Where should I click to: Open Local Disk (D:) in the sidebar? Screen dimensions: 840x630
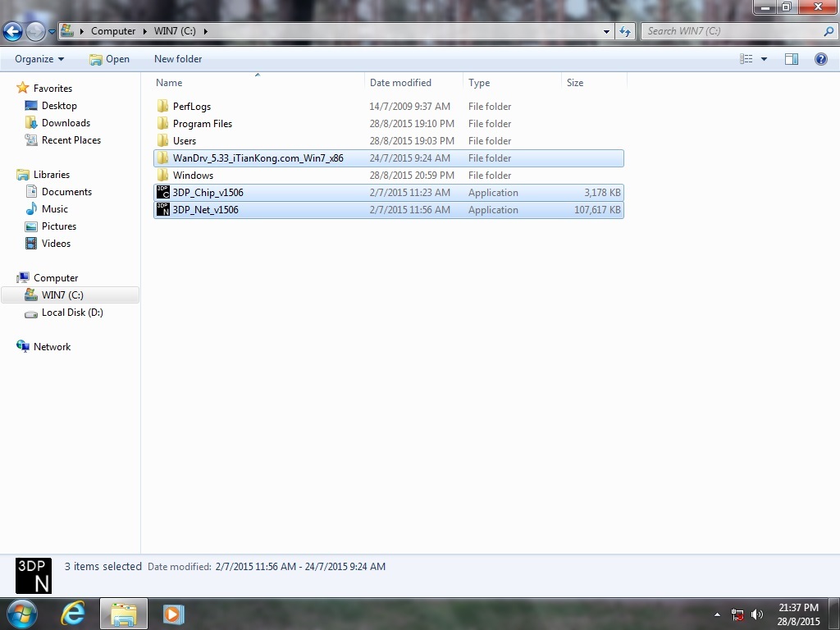click(x=72, y=313)
